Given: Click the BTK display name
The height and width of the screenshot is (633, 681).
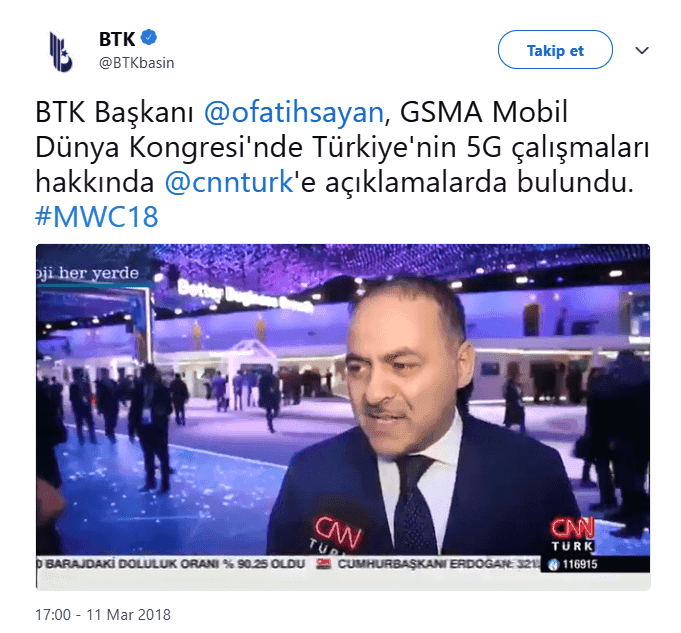Looking at the screenshot, I should click(117, 39).
